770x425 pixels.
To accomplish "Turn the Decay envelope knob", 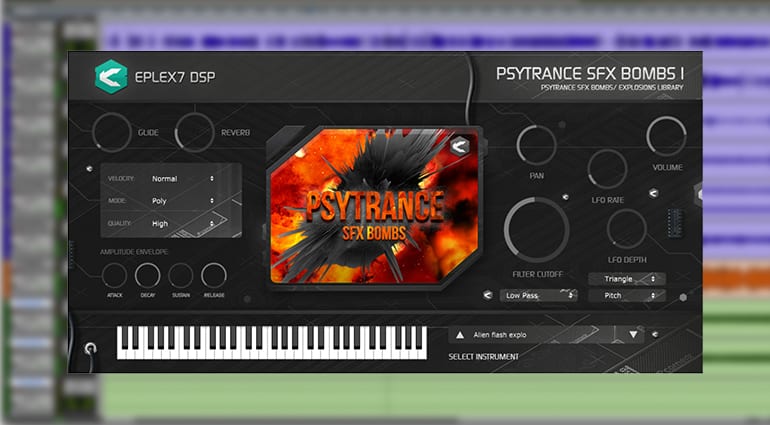I will (x=147, y=276).
